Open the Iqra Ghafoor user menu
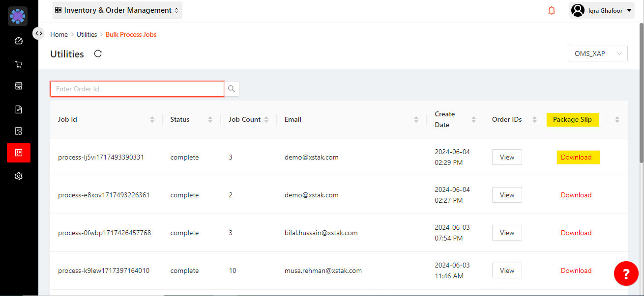644x296 pixels. click(602, 10)
